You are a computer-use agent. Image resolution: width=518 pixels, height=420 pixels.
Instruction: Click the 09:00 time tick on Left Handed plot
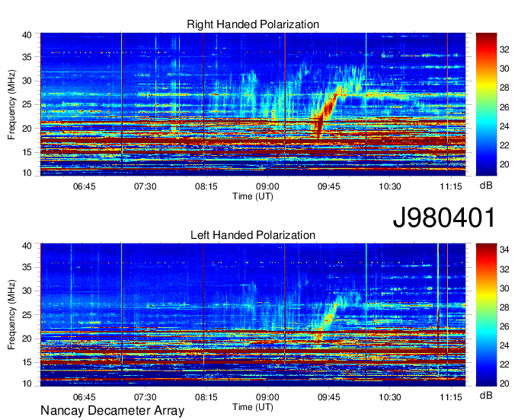tap(267, 397)
